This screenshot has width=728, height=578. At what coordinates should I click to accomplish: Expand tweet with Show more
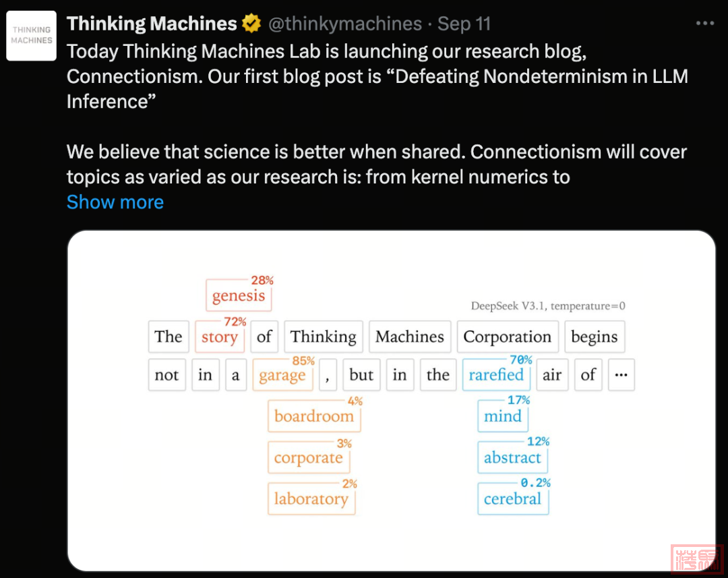115,202
